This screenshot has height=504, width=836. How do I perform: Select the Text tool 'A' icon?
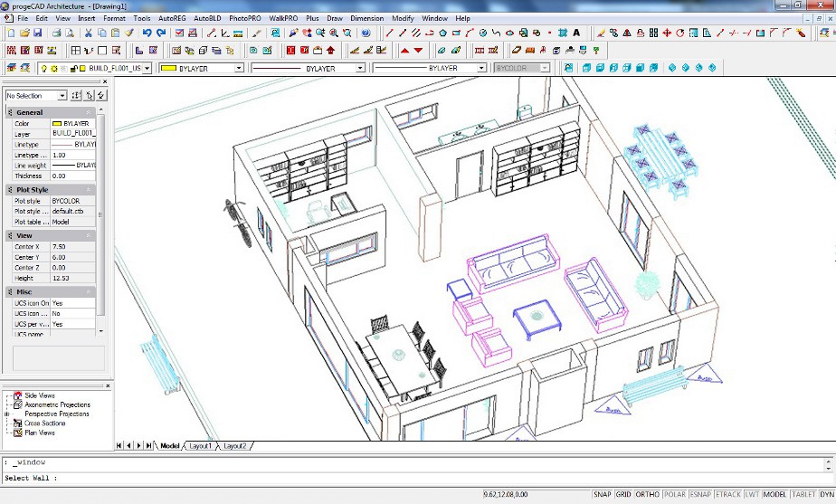coord(576,33)
